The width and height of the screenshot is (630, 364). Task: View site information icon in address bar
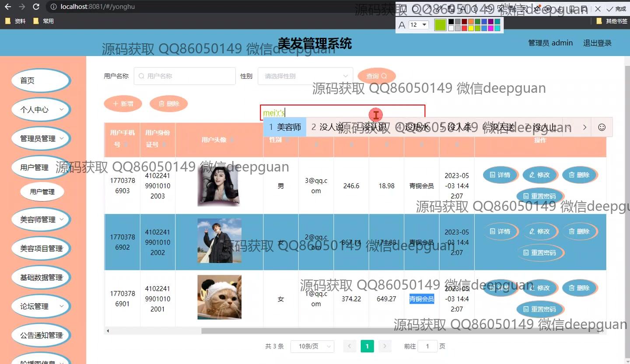(x=53, y=7)
